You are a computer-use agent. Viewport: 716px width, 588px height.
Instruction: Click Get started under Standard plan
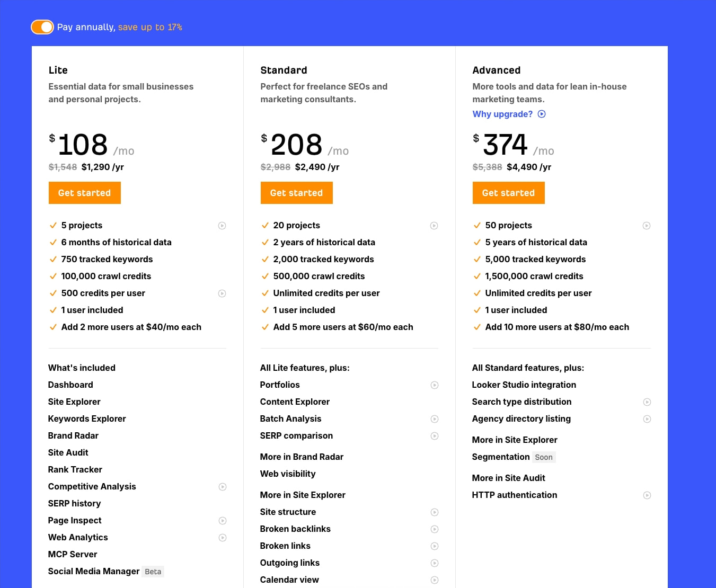pyautogui.click(x=297, y=193)
